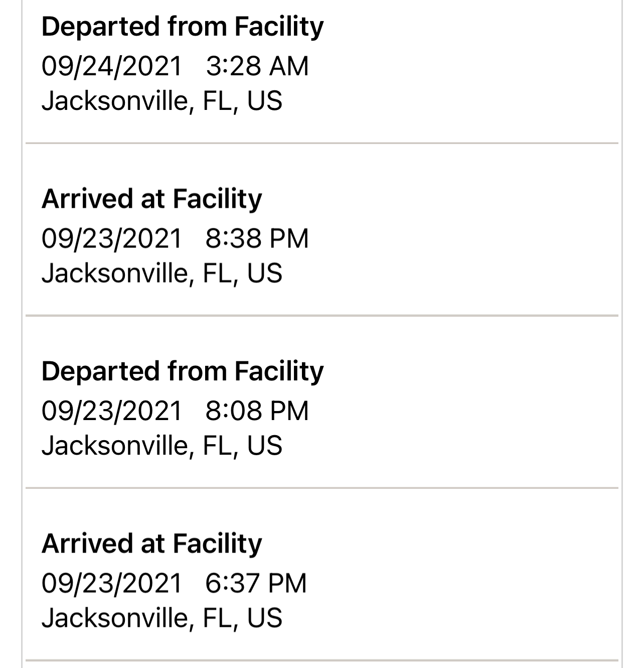Screen dimensions: 644x668
Task: Select the date beside 8:08 PM
Action: 111,411
